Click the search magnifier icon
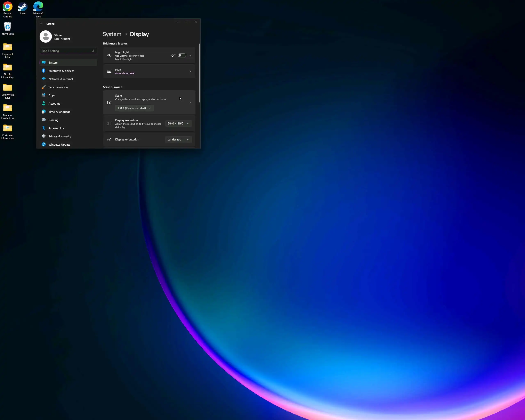This screenshot has height=420, width=525. [x=93, y=51]
